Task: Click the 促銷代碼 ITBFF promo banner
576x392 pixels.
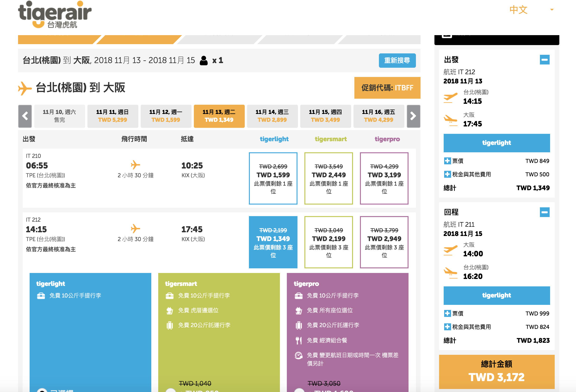Action: click(x=387, y=88)
